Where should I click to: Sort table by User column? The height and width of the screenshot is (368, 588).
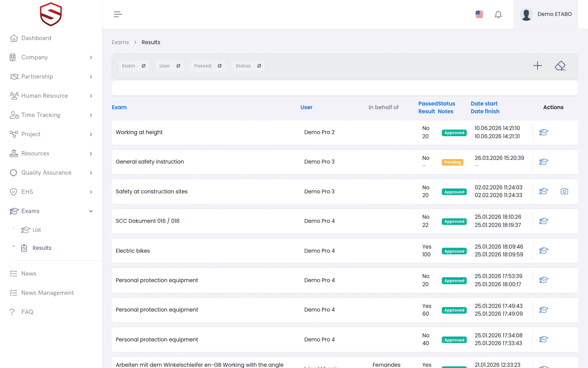point(306,107)
